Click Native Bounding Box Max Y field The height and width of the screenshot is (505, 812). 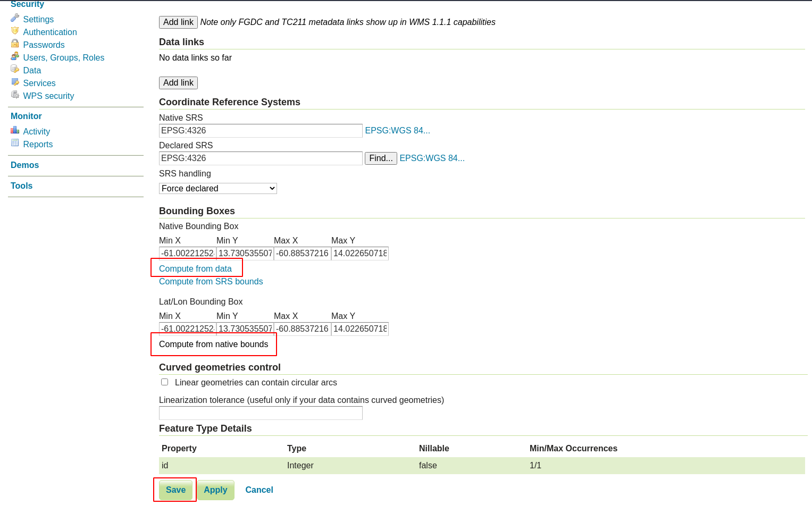(x=359, y=254)
